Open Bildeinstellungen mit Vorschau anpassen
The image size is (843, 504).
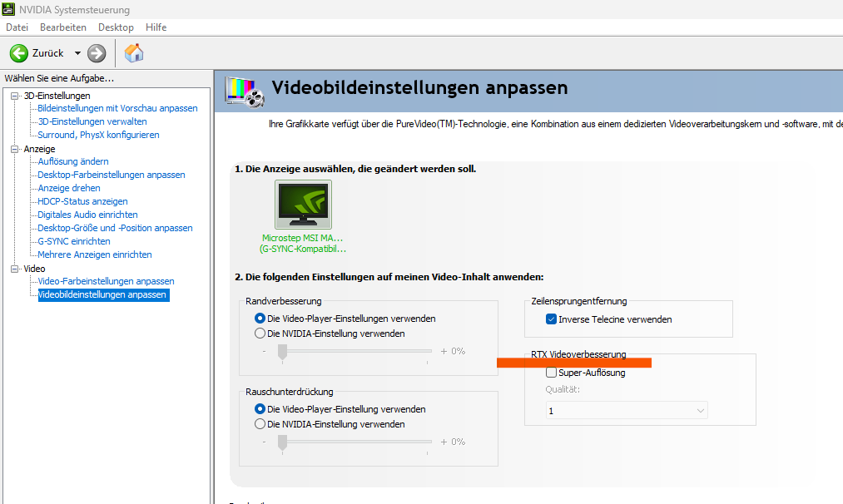click(x=117, y=109)
